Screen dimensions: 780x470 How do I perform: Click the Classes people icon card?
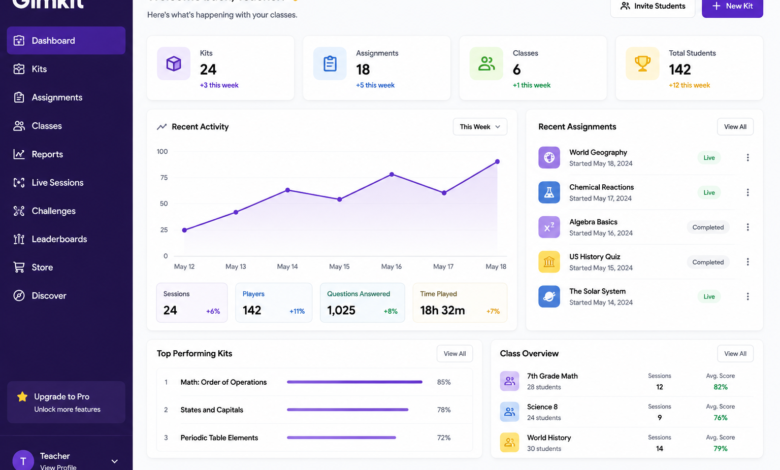tap(486, 64)
